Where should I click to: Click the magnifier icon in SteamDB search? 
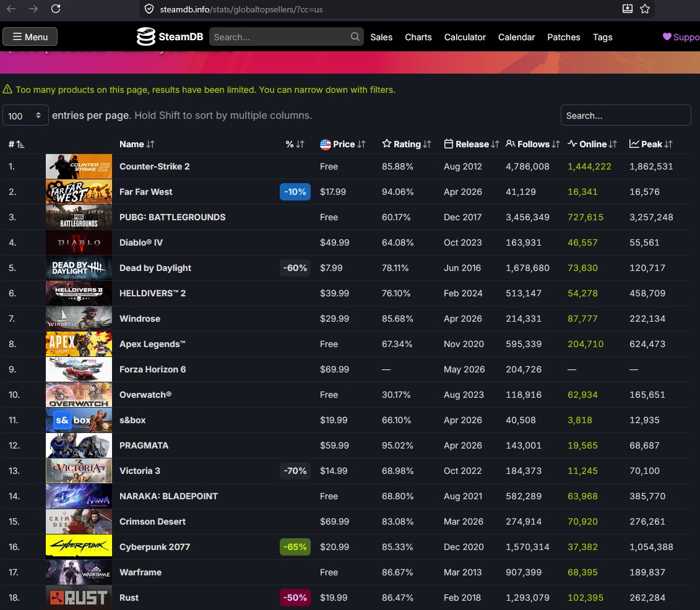coord(355,37)
